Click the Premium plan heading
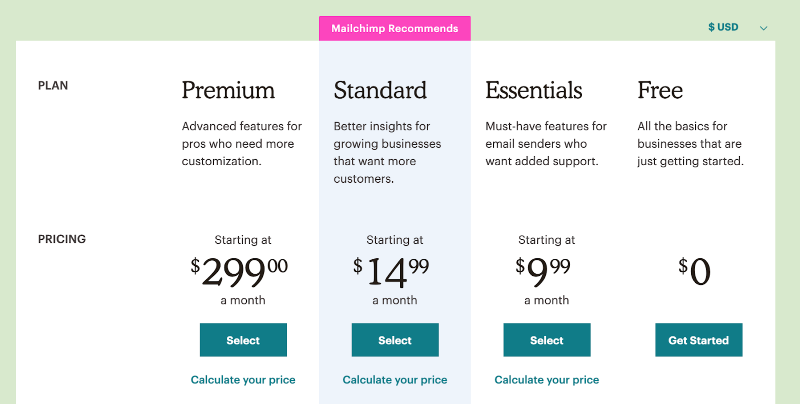Viewport: 800px width, 404px height. pos(228,90)
